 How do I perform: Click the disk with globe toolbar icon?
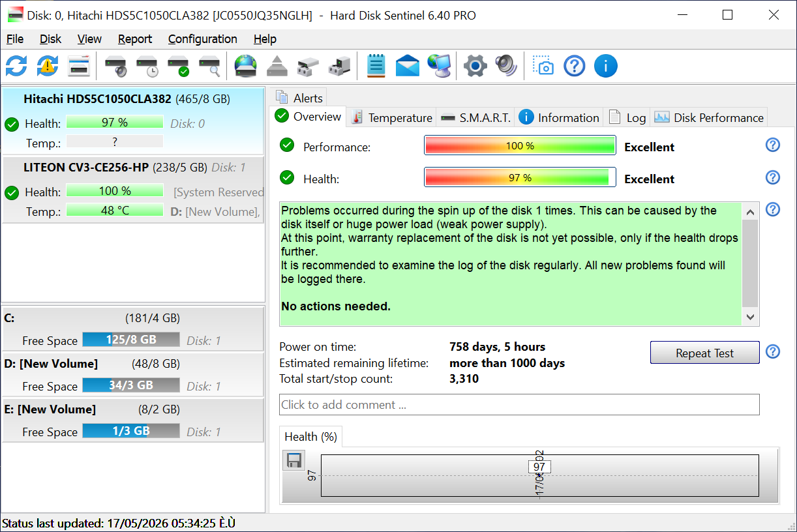246,66
